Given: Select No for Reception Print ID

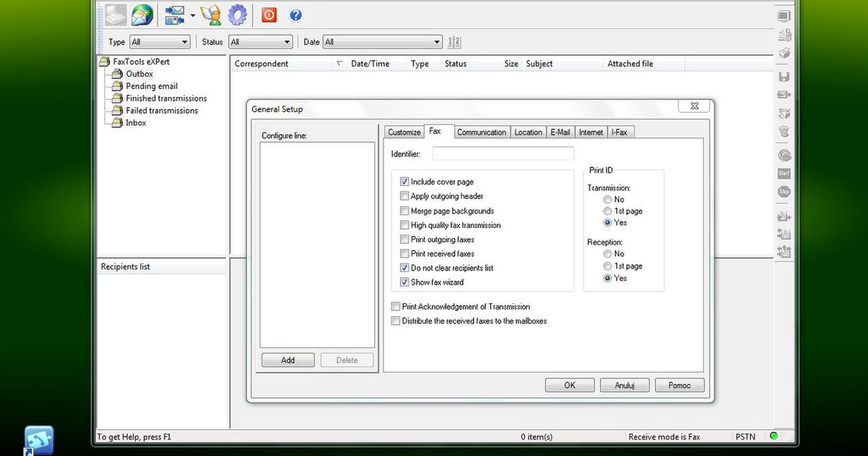Looking at the screenshot, I should (x=607, y=254).
